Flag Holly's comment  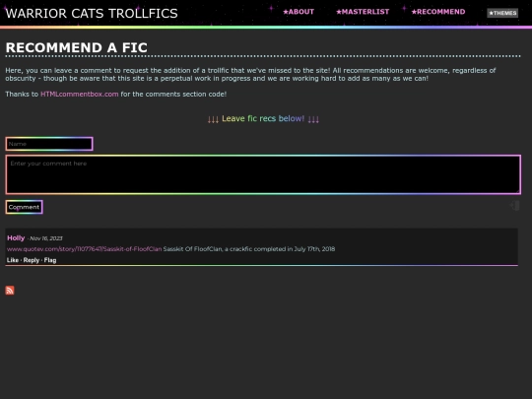tap(50, 260)
